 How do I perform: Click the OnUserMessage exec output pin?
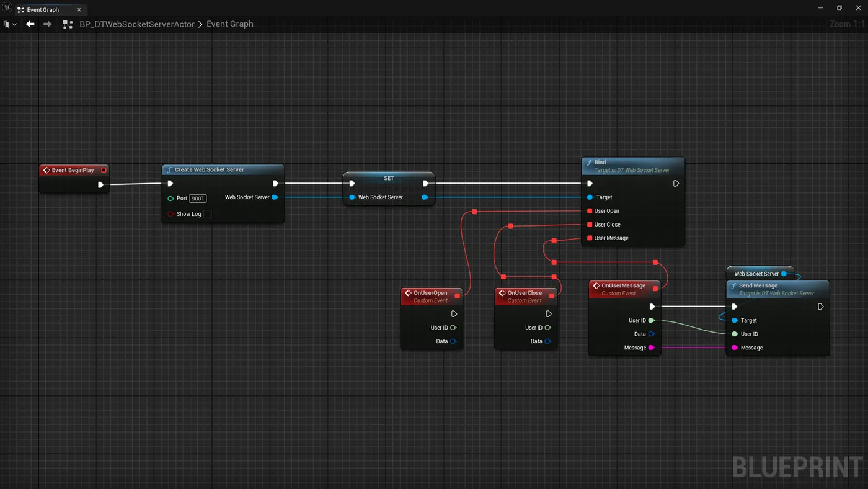tap(652, 307)
